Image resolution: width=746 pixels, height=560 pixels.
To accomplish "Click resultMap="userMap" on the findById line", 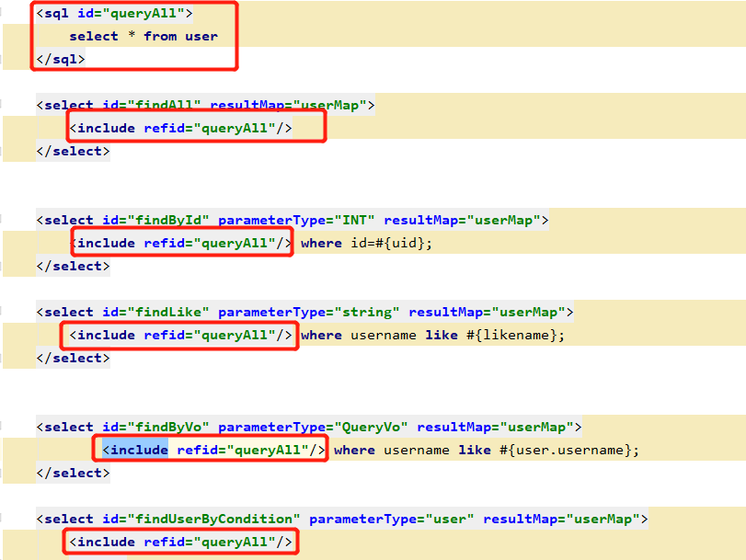I will 463,220.
